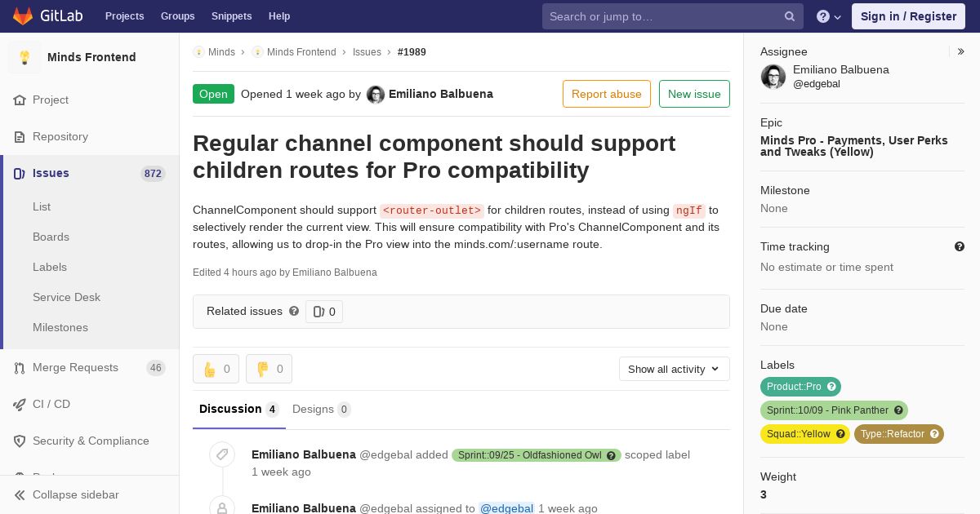This screenshot has width=980, height=514.
Task: Click the Time tracking help icon
Action: click(960, 246)
